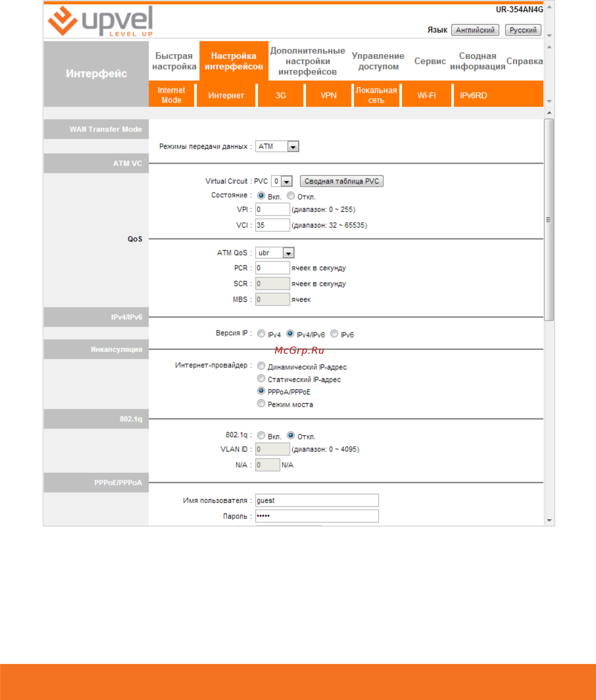The image size is (596, 700).
Task: Click the Инкапсуляция section header
Action: coord(96,349)
